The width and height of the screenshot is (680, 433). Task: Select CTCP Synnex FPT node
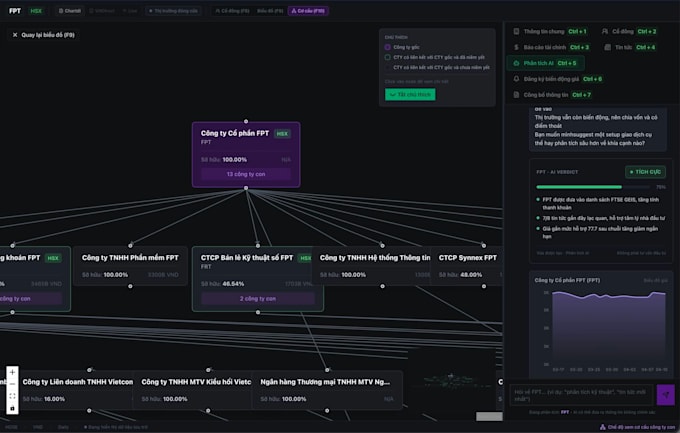click(468, 266)
